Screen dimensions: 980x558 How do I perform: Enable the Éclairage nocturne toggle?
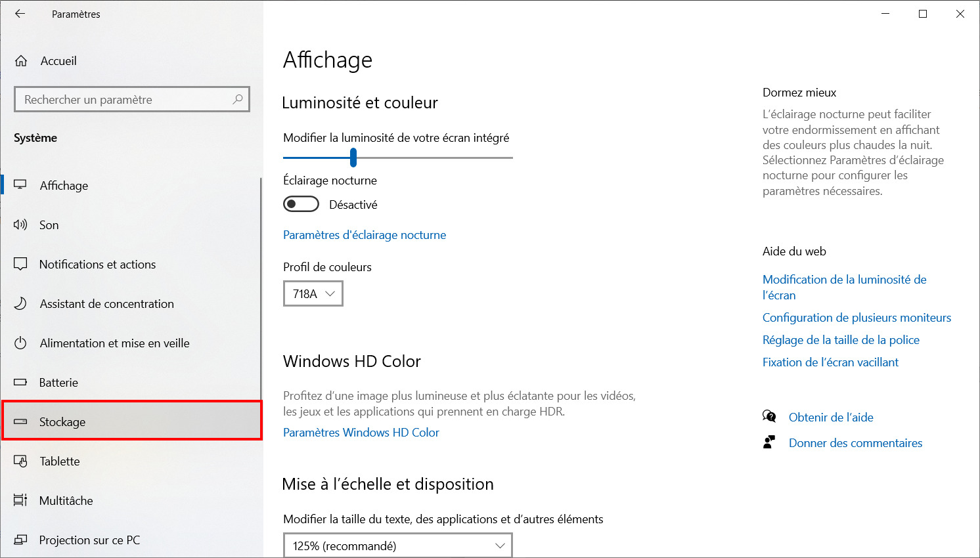tap(301, 204)
